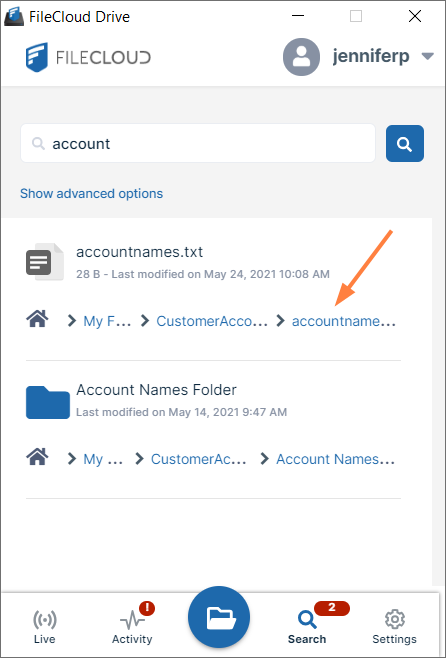The height and width of the screenshot is (658, 446).
Task: Open the My F... breadcrumb in first result
Action: (x=107, y=321)
